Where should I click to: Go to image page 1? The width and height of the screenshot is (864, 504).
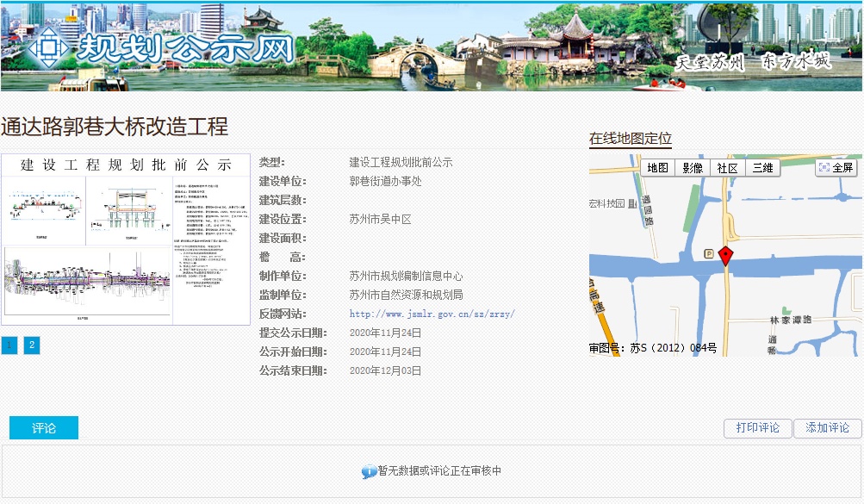(x=9, y=345)
